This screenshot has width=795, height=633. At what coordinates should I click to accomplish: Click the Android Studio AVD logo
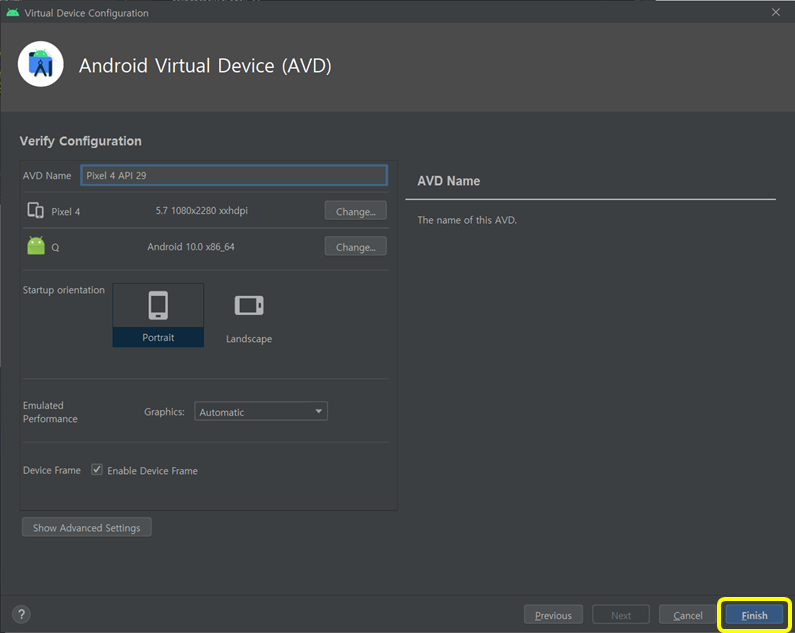tap(41, 64)
